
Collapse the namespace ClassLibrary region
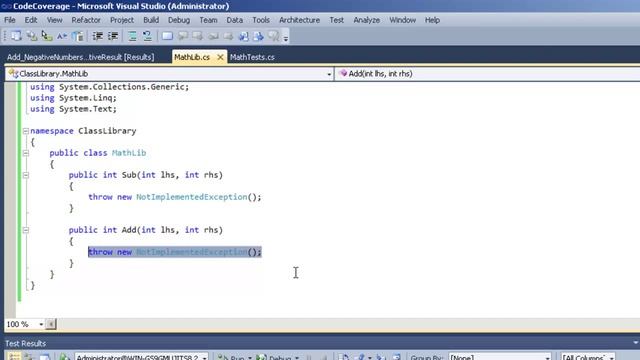point(26,131)
